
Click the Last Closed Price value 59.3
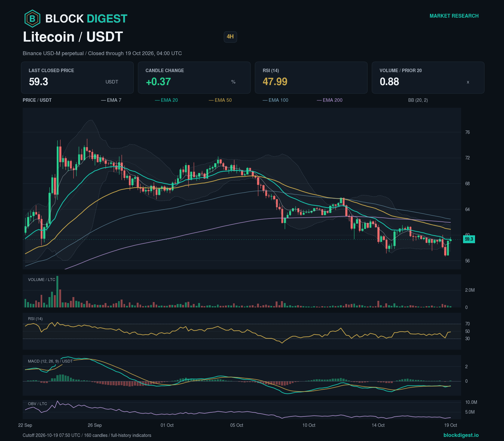pos(38,82)
